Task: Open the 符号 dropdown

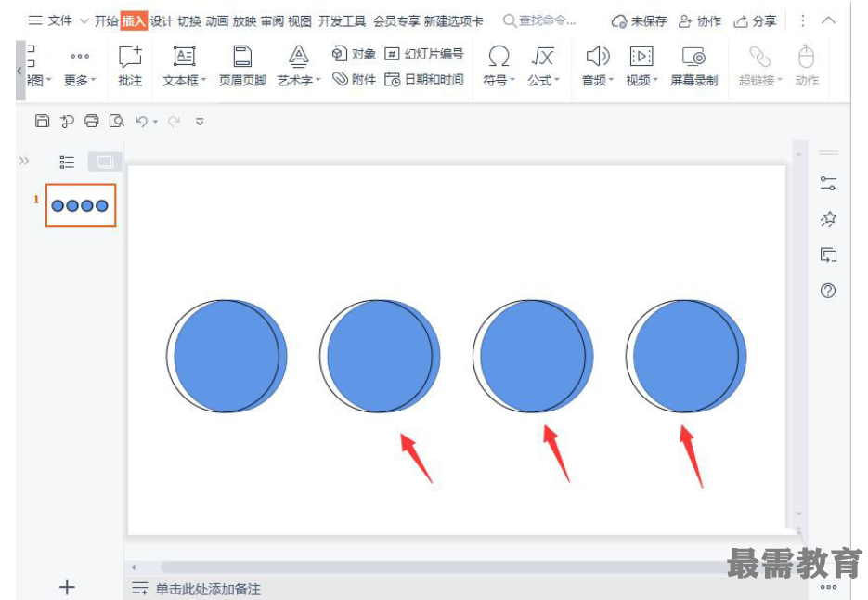Action: click(x=499, y=67)
